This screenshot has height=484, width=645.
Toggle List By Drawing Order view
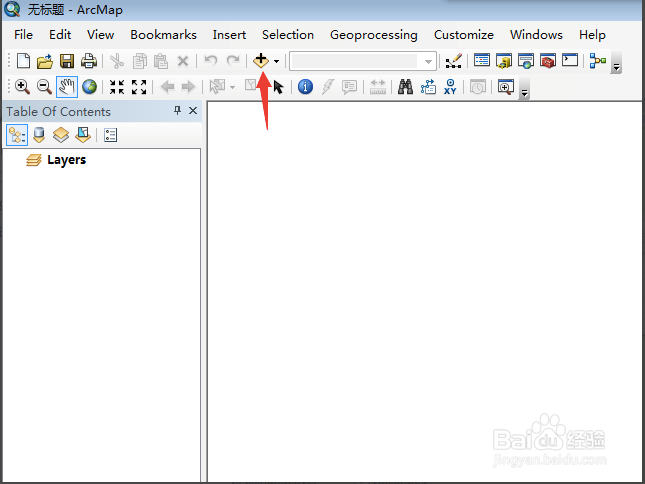click(x=17, y=135)
